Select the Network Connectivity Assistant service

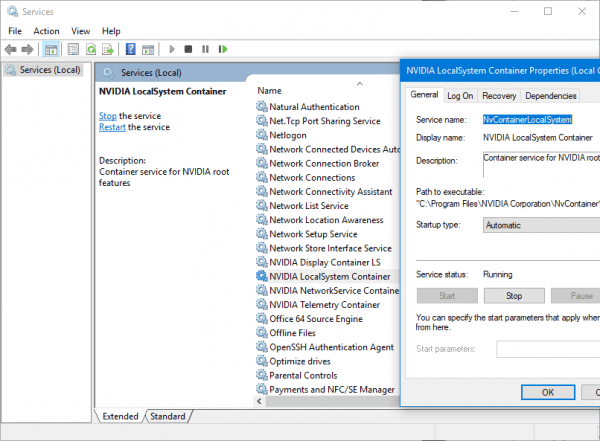[x=331, y=191]
